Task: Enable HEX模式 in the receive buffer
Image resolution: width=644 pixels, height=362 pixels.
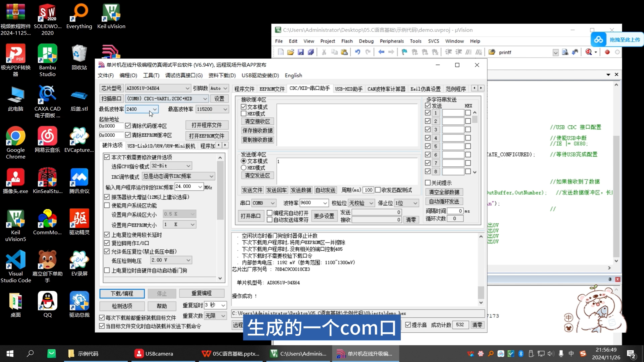Action: pos(244,114)
